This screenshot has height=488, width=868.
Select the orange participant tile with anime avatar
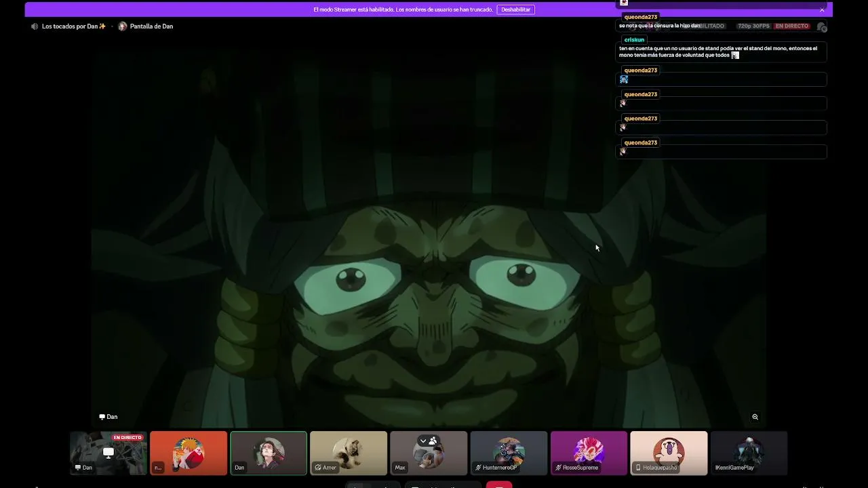pyautogui.click(x=189, y=453)
